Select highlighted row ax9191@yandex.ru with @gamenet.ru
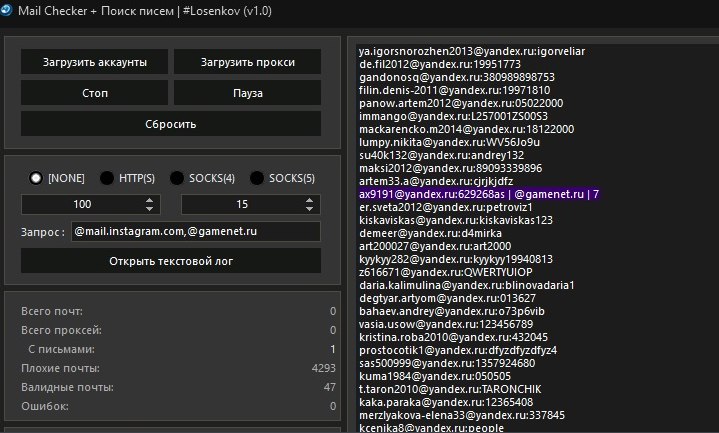 (x=479, y=194)
